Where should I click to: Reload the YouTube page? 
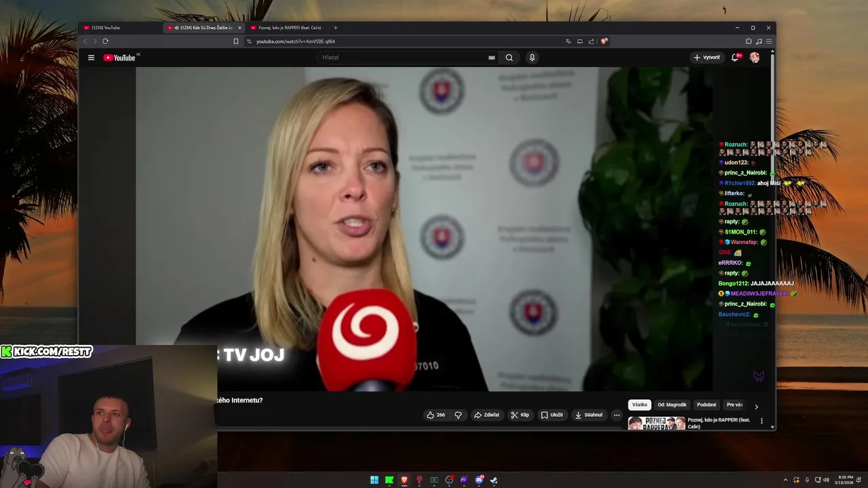tap(105, 41)
